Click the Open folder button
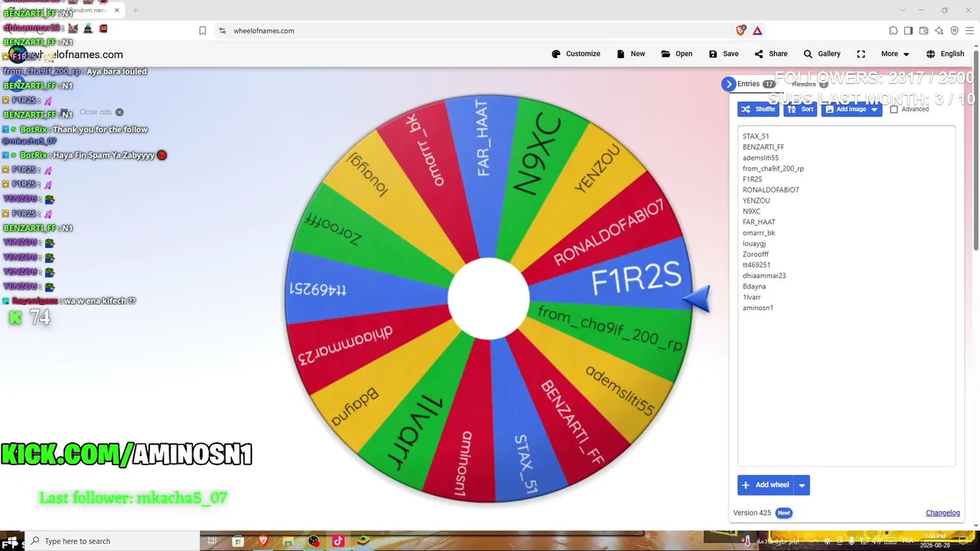Viewport: 980px width, 551px height. pyautogui.click(x=677, y=54)
